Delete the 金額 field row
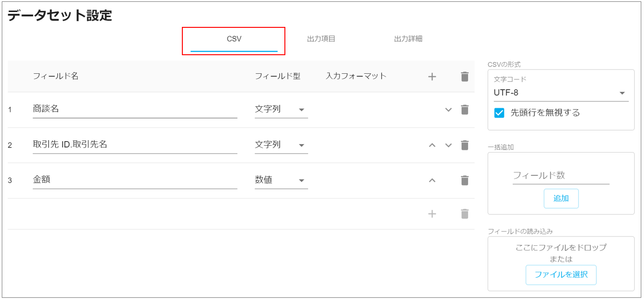This screenshot has width=644, height=301. pos(464,180)
